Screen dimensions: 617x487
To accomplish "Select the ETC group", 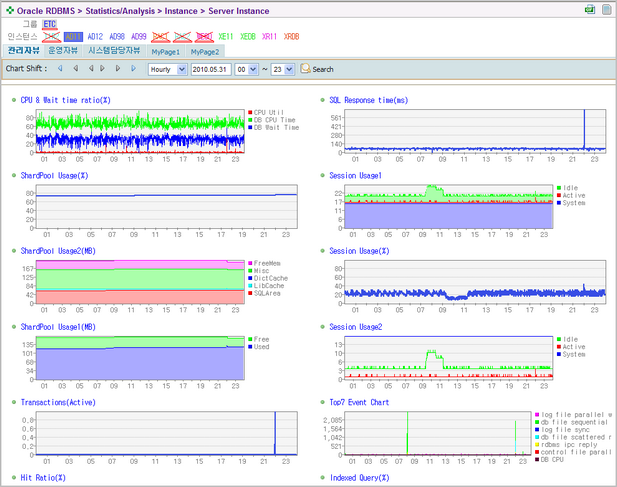I will [50, 24].
